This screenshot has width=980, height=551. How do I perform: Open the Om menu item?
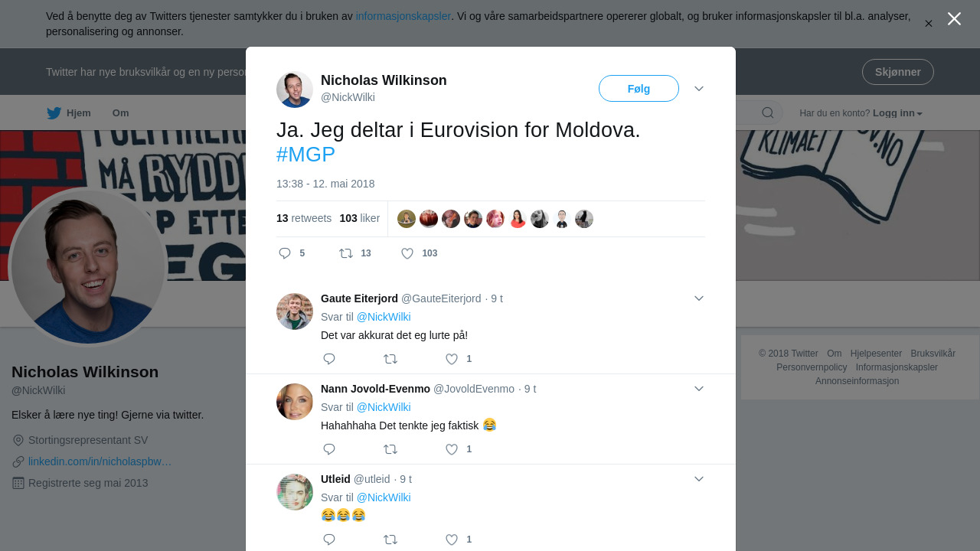[x=121, y=113]
